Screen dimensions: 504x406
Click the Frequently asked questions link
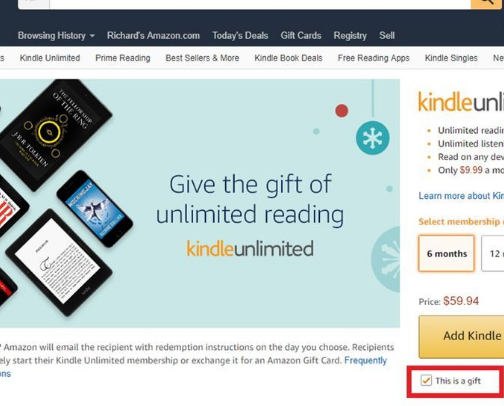click(x=365, y=360)
